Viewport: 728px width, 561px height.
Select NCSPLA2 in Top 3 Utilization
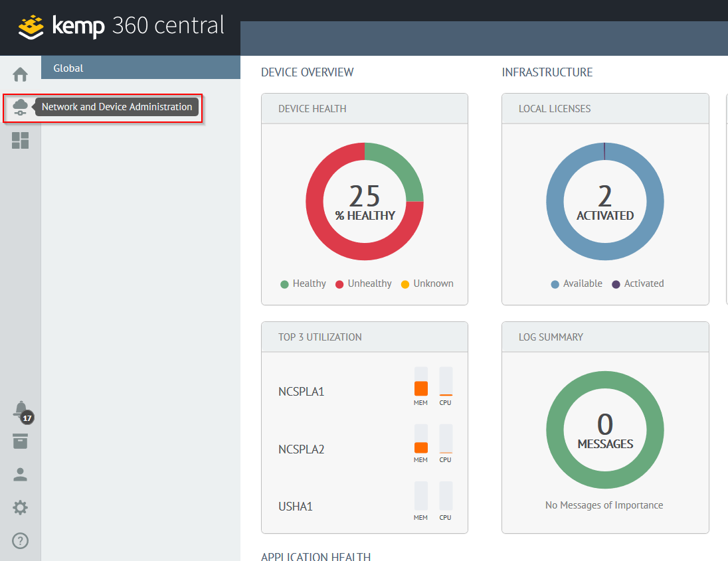(x=302, y=449)
